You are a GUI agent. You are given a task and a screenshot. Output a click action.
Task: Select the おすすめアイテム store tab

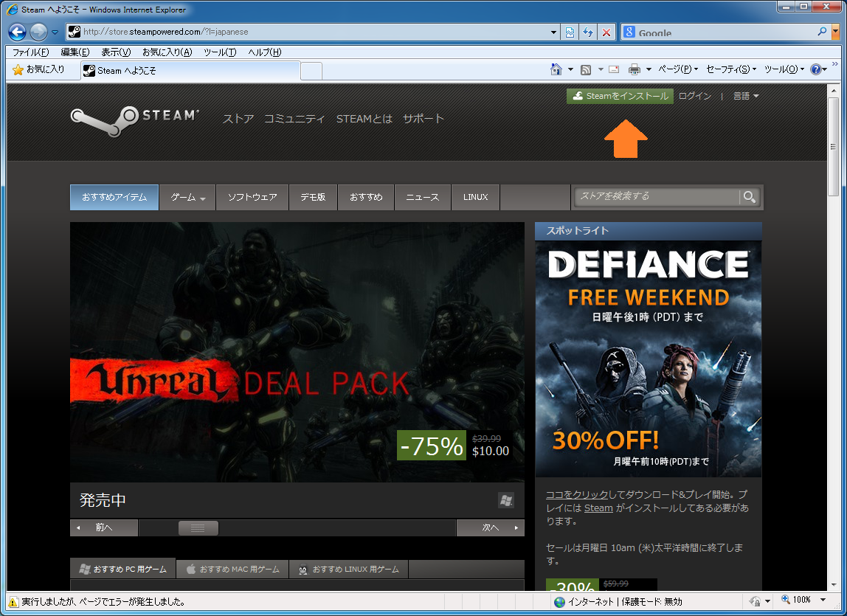[114, 197]
